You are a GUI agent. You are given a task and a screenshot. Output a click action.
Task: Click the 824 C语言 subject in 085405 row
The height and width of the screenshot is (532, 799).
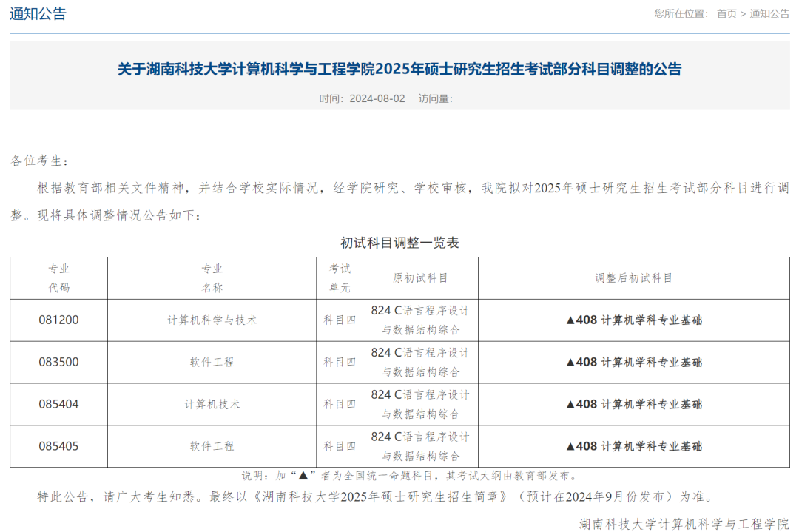pyautogui.click(x=420, y=446)
